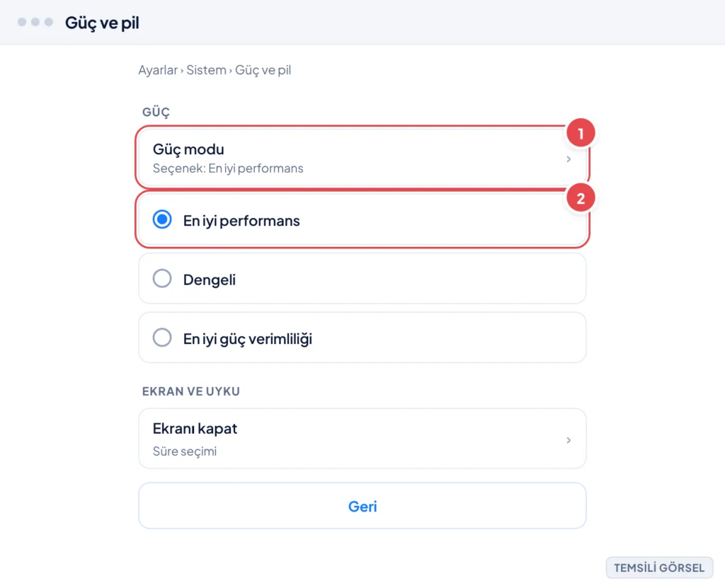
Task: Click the Güç ve pil window title
Action: [x=102, y=23]
